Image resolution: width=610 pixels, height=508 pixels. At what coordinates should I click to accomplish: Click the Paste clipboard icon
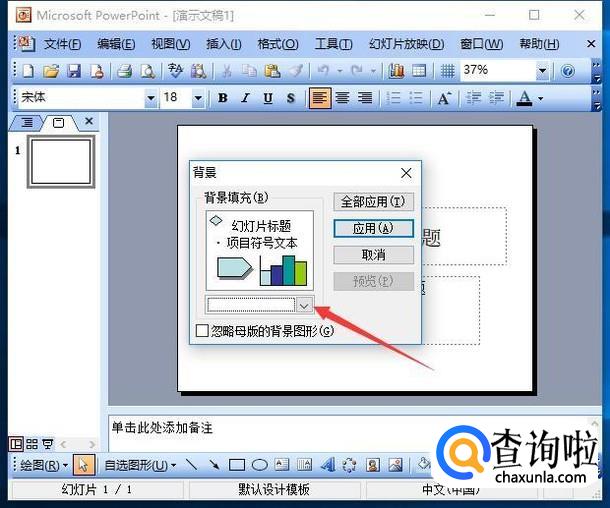pyautogui.click(x=272, y=71)
